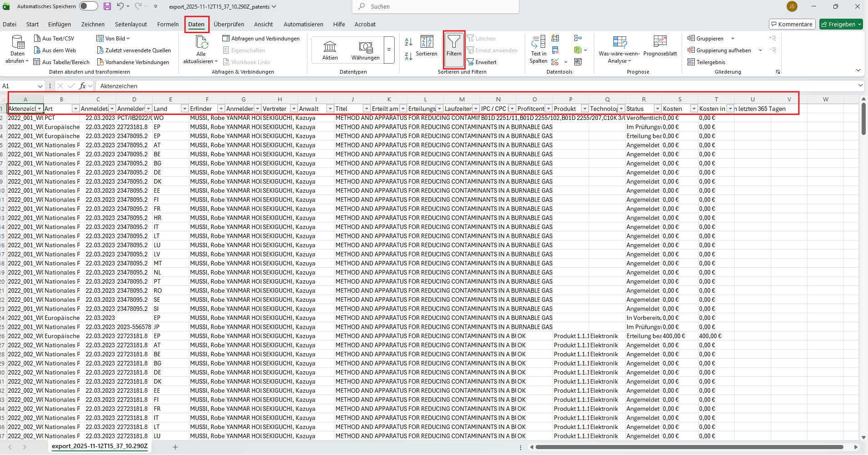Switch to the Formeln tab
868x455 pixels.
[x=168, y=25]
